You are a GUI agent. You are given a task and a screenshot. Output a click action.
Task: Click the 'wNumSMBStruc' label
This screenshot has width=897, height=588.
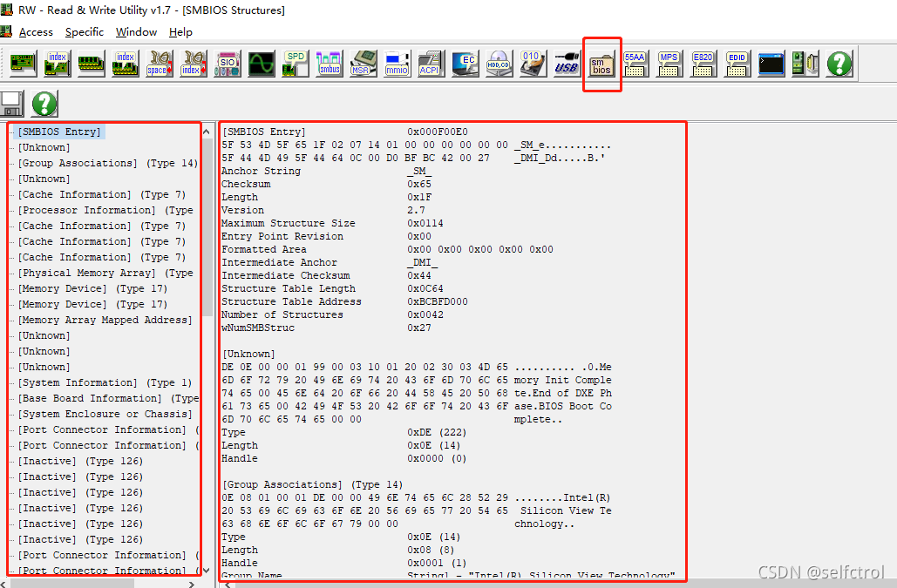coord(258,328)
